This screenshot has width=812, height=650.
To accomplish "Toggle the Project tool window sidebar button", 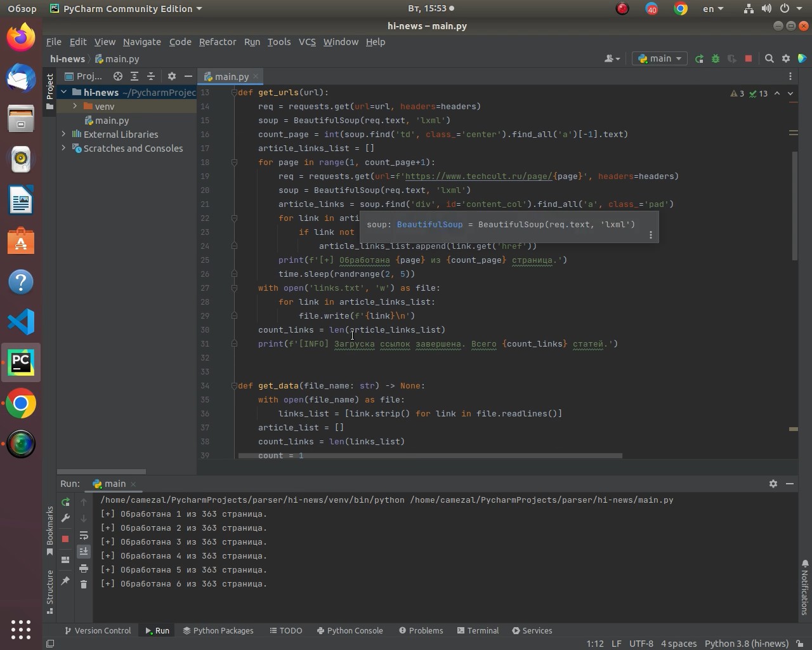I will point(49,92).
